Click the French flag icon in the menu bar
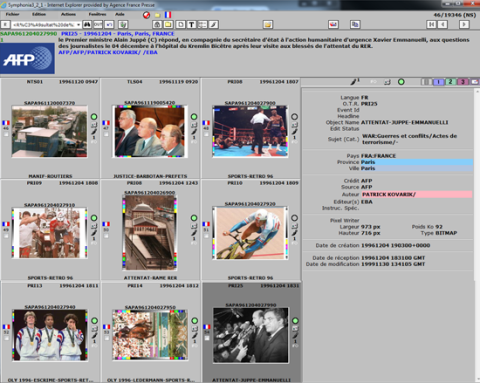This screenshot has width=480, height=383. point(168,15)
